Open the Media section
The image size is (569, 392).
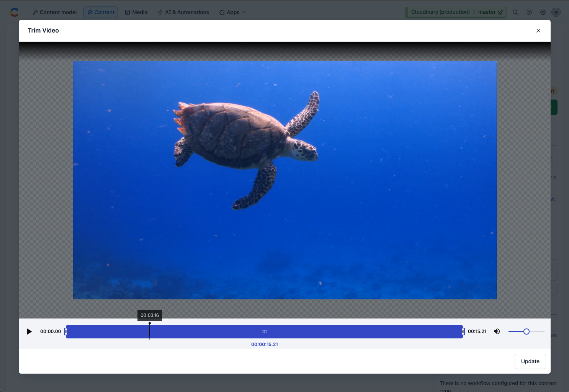point(136,12)
